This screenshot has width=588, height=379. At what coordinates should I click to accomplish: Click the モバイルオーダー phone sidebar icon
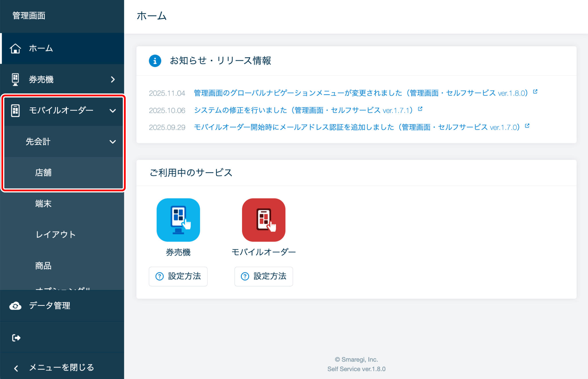point(15,110)
